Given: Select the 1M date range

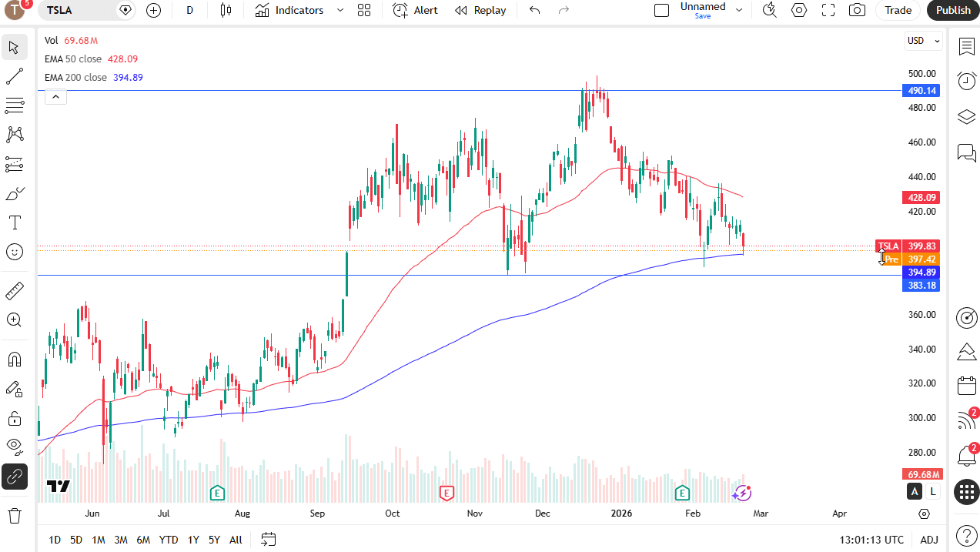Looking at the screenshot, I should pyautogui.click(x=99, y=540).
